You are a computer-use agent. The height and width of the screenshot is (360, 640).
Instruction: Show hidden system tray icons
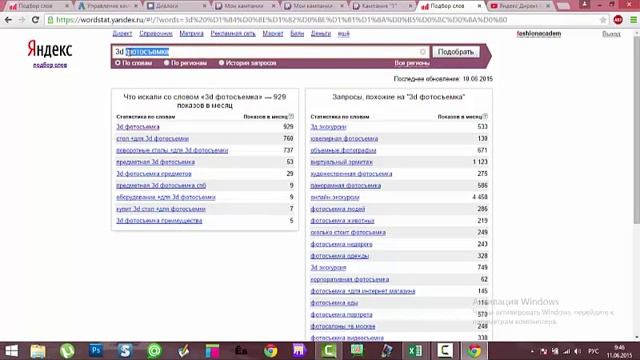pos(532,351)
